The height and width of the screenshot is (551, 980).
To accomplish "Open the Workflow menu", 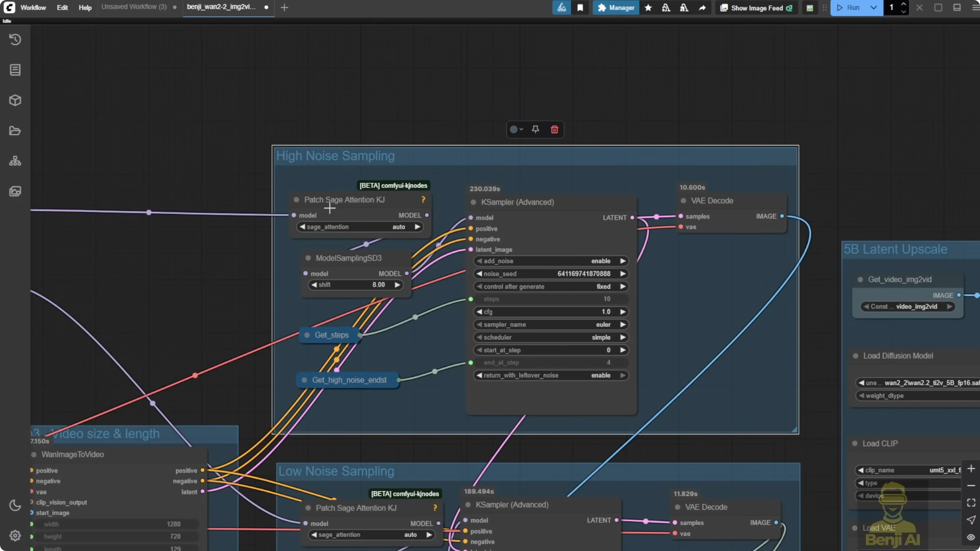I will [33, 8].
